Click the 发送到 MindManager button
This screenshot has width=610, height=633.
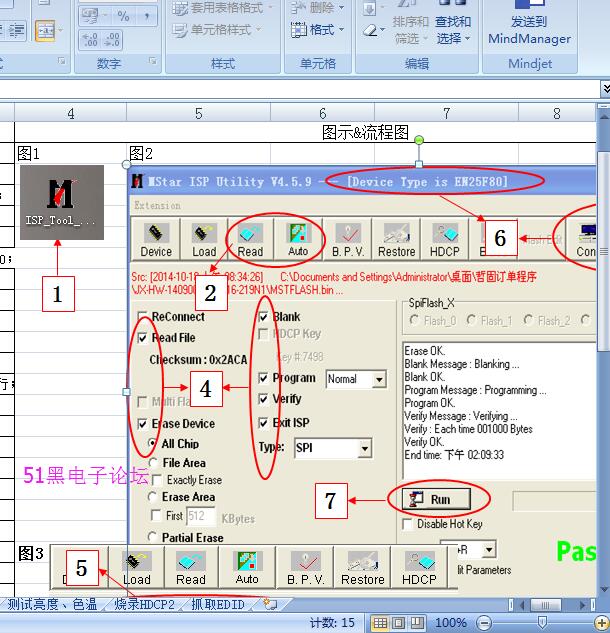click(530, 23)
